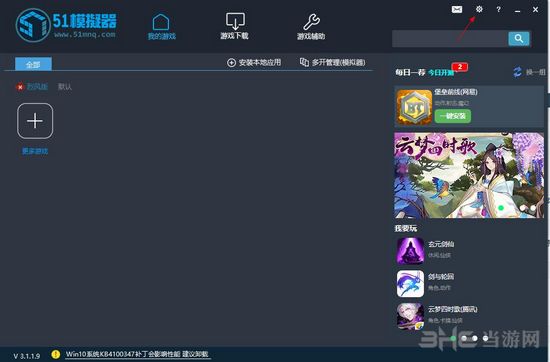This screenshot has height=362, width=550.
Task: Select the 全部 tab
Action: (33, 64)
